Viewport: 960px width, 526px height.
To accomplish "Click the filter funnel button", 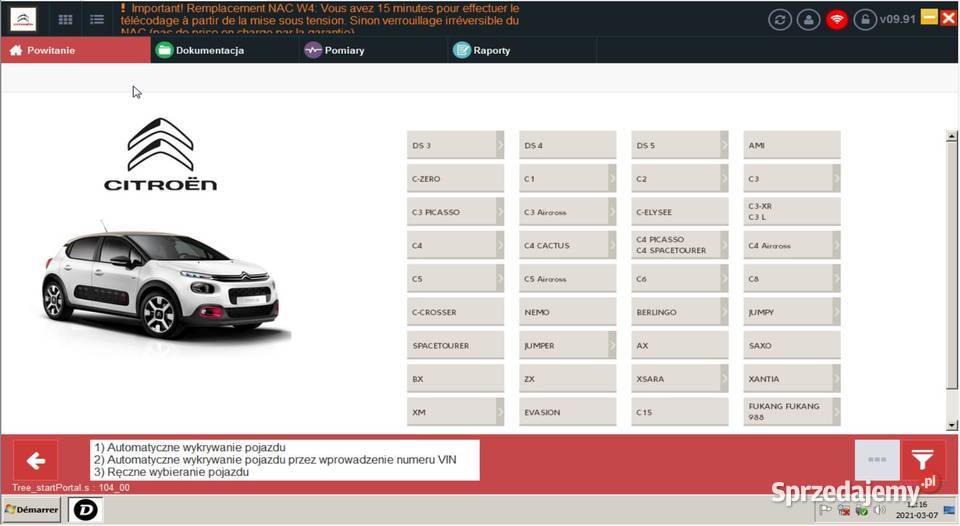I will click(x=922, y=460).
